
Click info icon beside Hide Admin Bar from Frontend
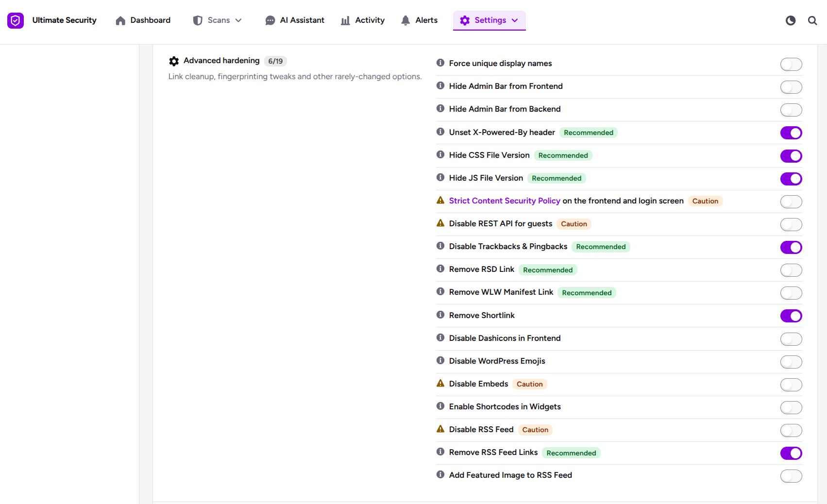(x=440, y=85)
